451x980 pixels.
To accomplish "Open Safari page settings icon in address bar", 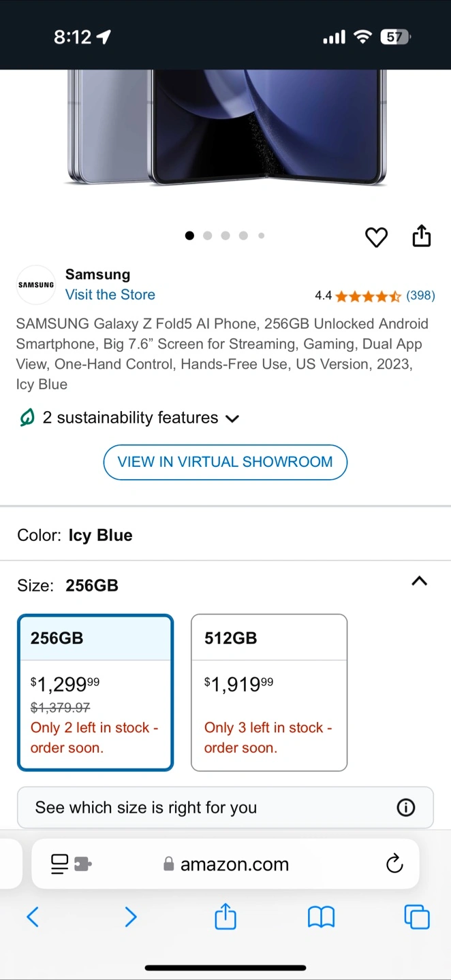I will [71, 864].
